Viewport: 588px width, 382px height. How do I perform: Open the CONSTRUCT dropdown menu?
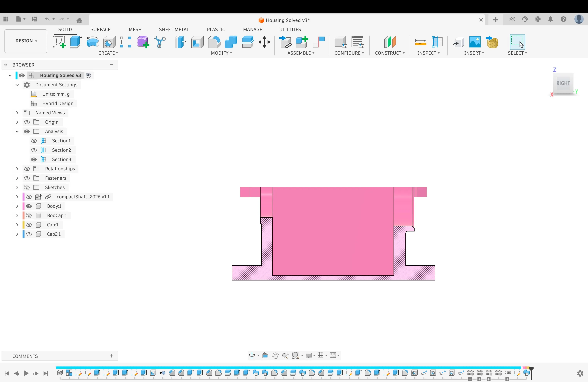pyautogui.click(x=390, y=53)
